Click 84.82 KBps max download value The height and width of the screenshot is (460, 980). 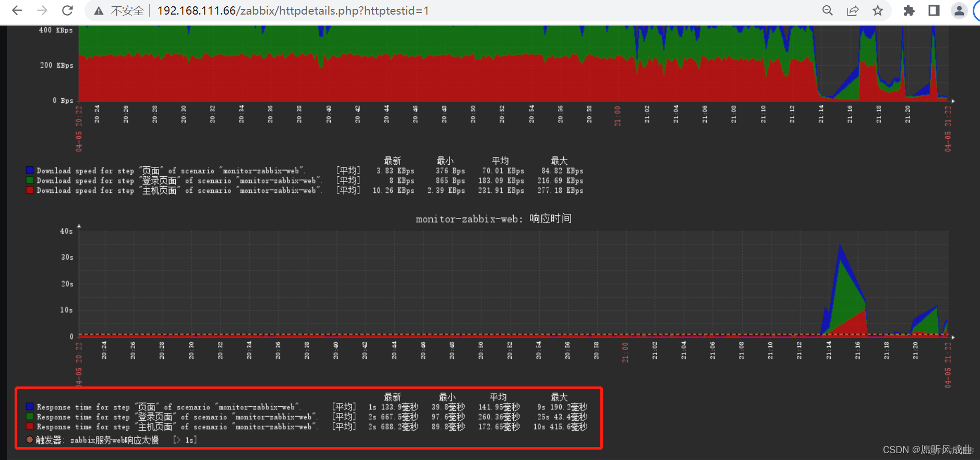click(x=562, y=171)
